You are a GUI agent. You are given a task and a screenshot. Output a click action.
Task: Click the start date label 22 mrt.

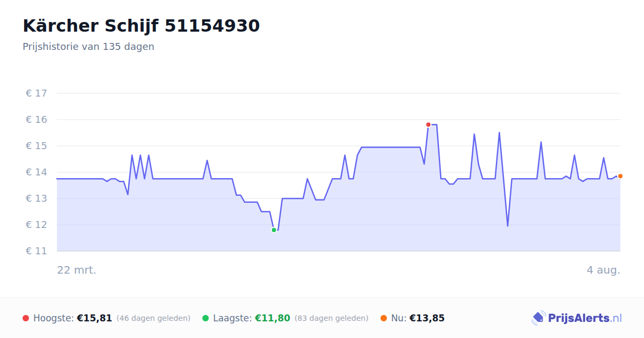[77, 270]
